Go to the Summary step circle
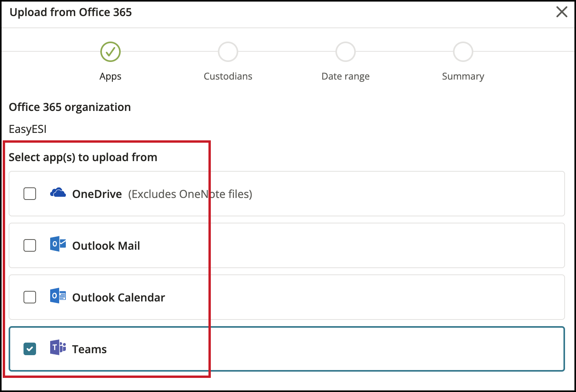576x392 pixels. (x=463, y=52)
